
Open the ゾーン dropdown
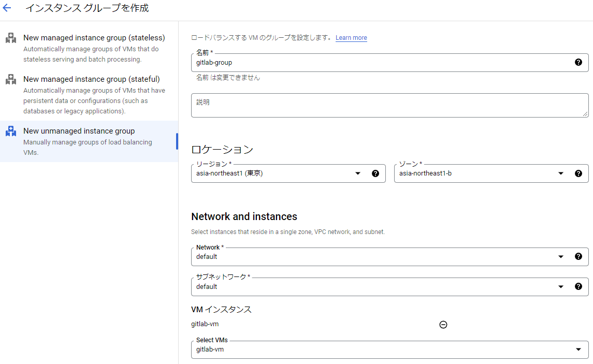561,173
